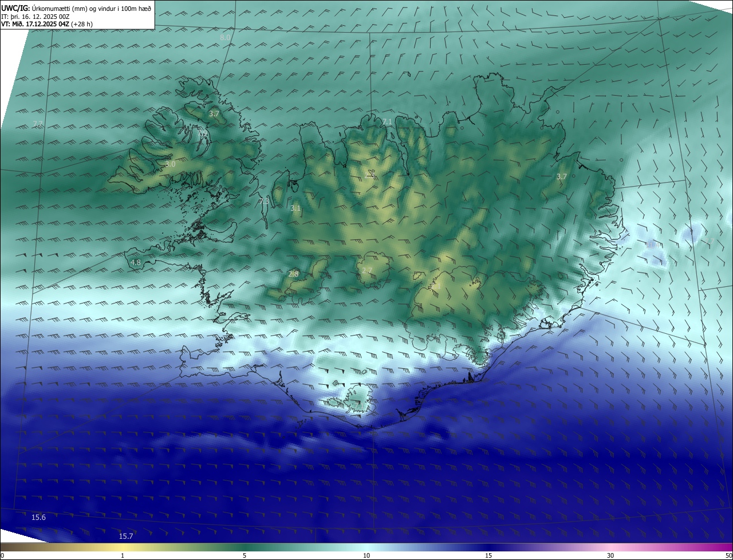Click the 3.7 value in the northern Westfjords
Screen dimensions: 733x560
pyautogui.click(x=214, y=114)
